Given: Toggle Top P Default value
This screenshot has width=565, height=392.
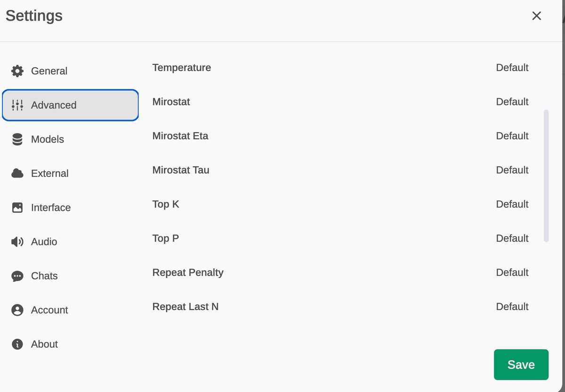Looking at the screenshot, I should pyautogui.click(x=512, y=238).
